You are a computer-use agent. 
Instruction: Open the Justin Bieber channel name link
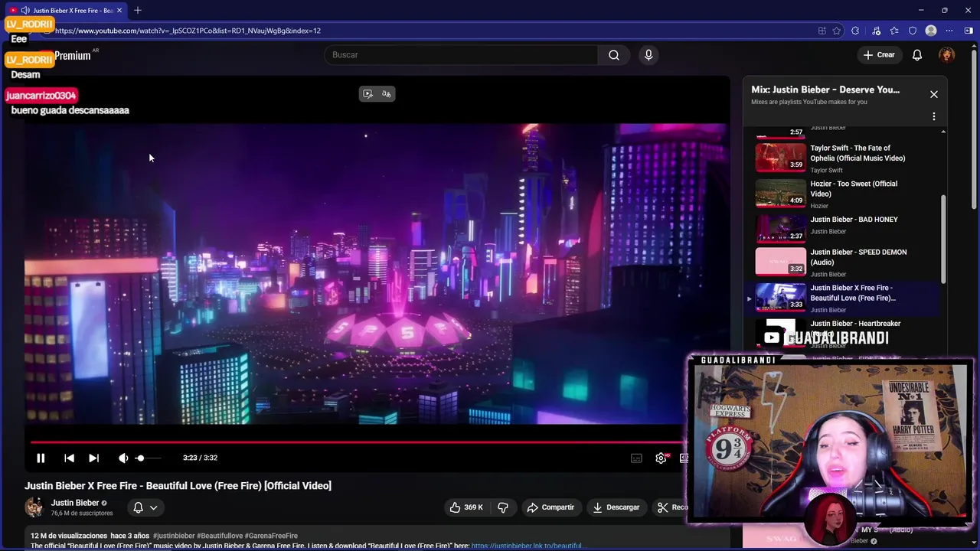tap(75, 503)
